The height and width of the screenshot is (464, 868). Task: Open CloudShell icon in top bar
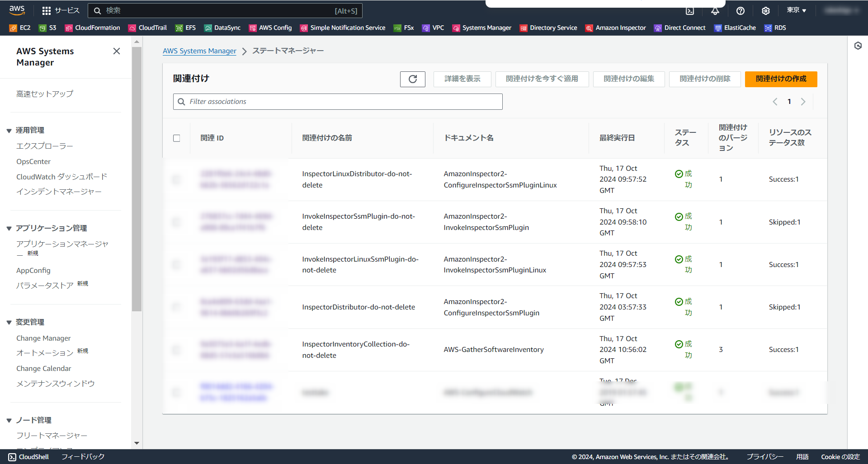pos(690,11)
